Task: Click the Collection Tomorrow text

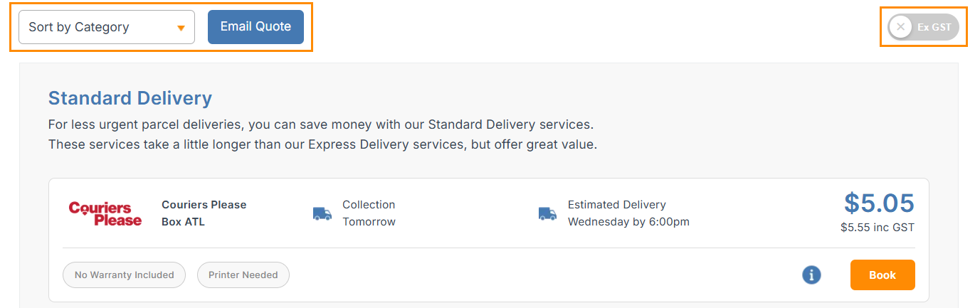Action: (369, 213)
